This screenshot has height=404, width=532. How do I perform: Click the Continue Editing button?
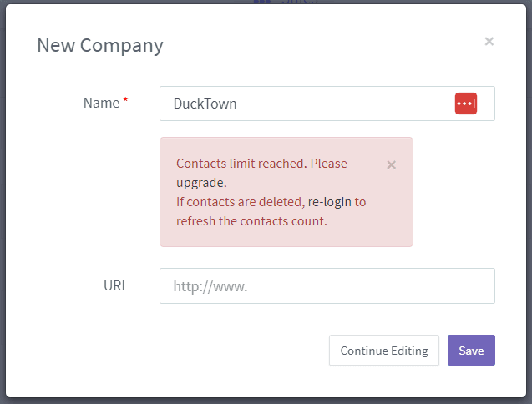coord(383,351)
